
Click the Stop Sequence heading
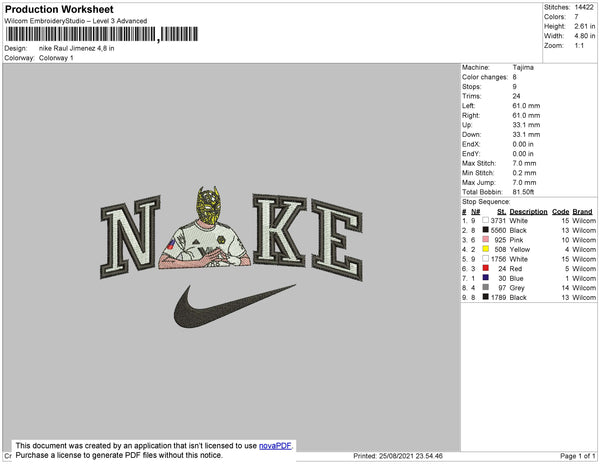pyautogui.click(x=486, y=202)
